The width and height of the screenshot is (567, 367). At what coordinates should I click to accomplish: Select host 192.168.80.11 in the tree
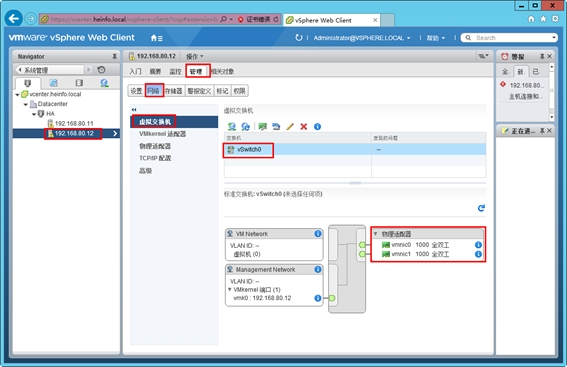(x=71, y=124)
